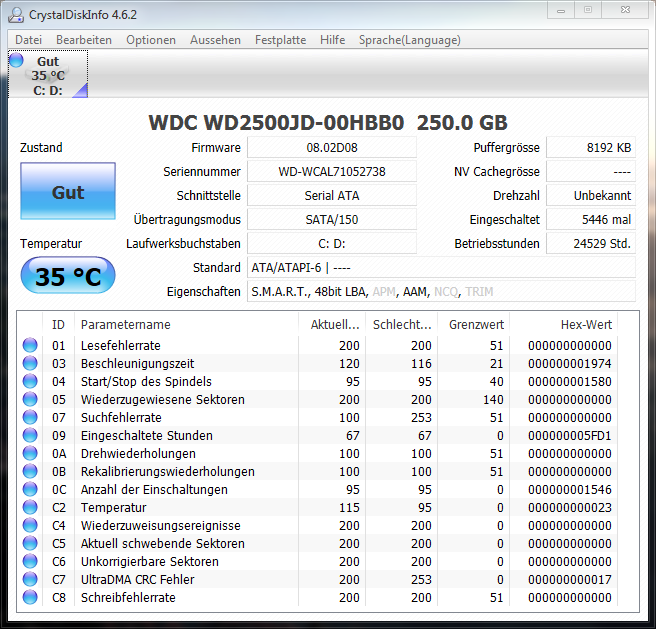
Task: Click the Laufwerksbuchstaben field C: D:
Action: pyautogui.click(x=332, y=243)
